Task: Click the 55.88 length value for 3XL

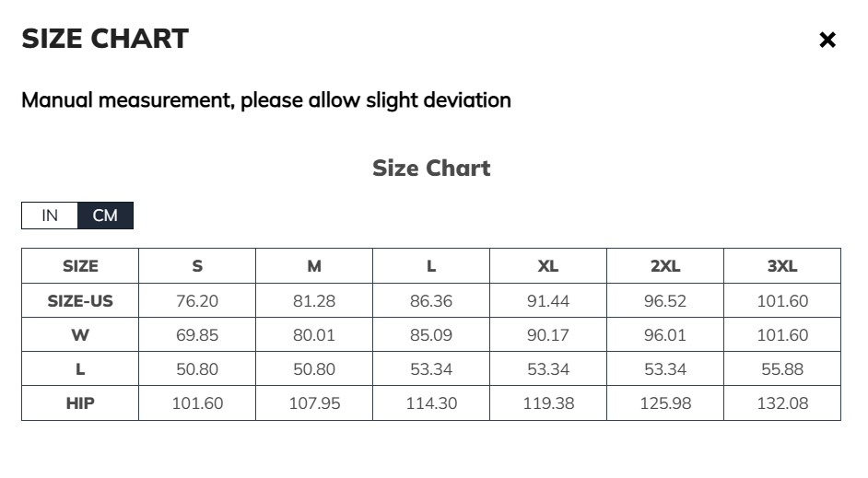Action: pos(782,369)
